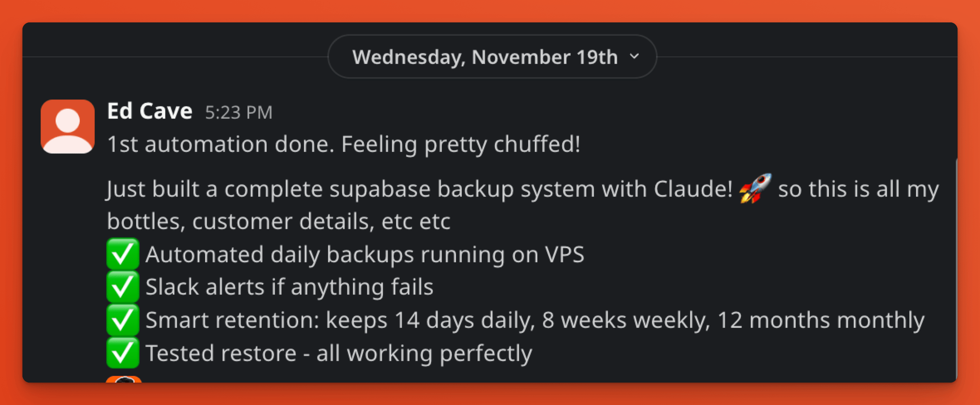Open Ed Cave's profile avatar
The height and width of the screenshot is (405, 980).
tap(68, 126)
